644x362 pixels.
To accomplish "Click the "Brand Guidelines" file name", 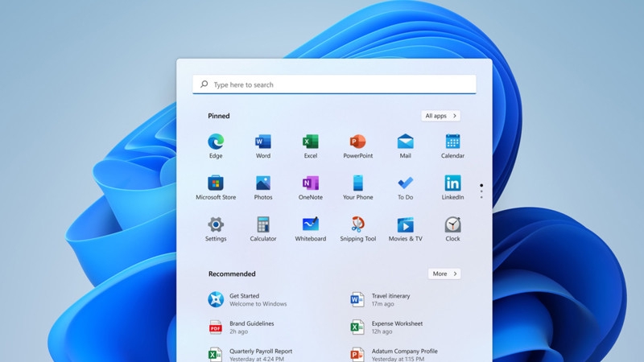I will (251, 323).
